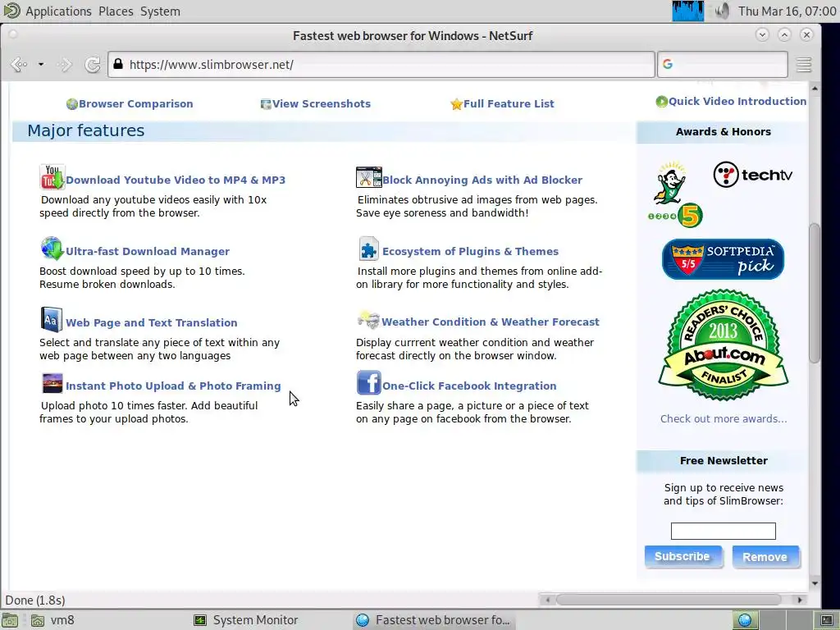Open One-Click Facebook Integration link

[468, 386]
